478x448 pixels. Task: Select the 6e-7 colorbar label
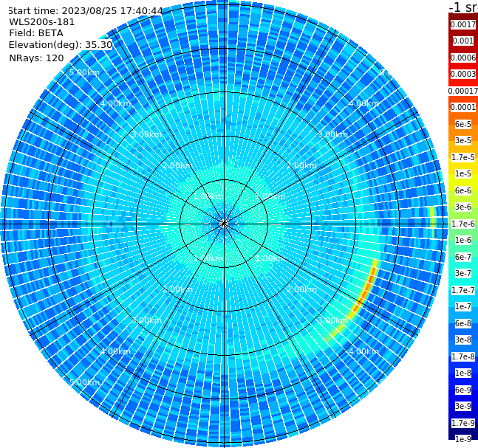click(463, 257)
